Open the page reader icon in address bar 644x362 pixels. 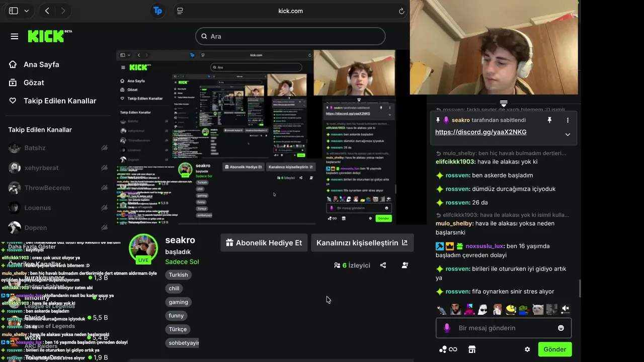click(180, 11)
